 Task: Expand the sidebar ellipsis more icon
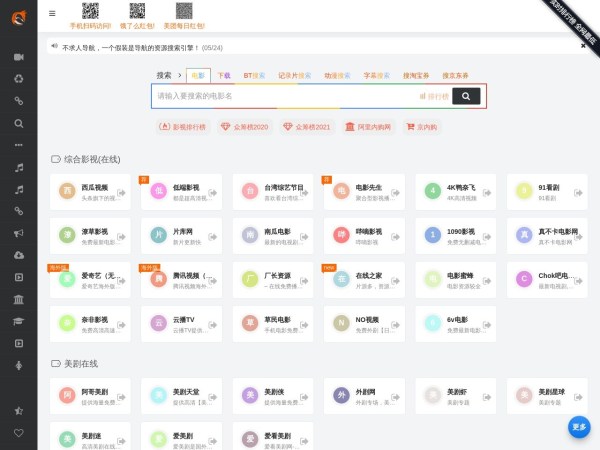coord(18,145)
